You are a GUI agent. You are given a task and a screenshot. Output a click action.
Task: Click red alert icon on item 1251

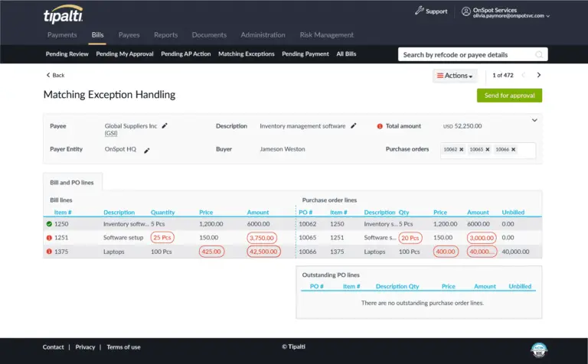point(49,237)
